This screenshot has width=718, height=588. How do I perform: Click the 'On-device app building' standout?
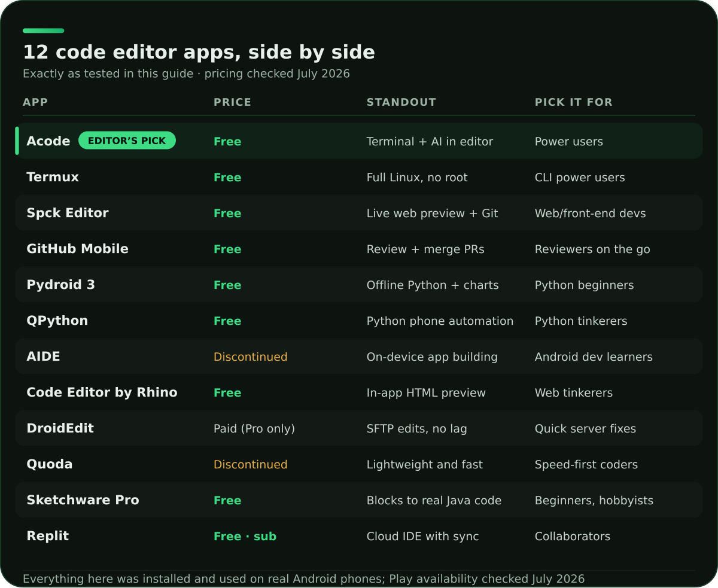coord(432,357)
